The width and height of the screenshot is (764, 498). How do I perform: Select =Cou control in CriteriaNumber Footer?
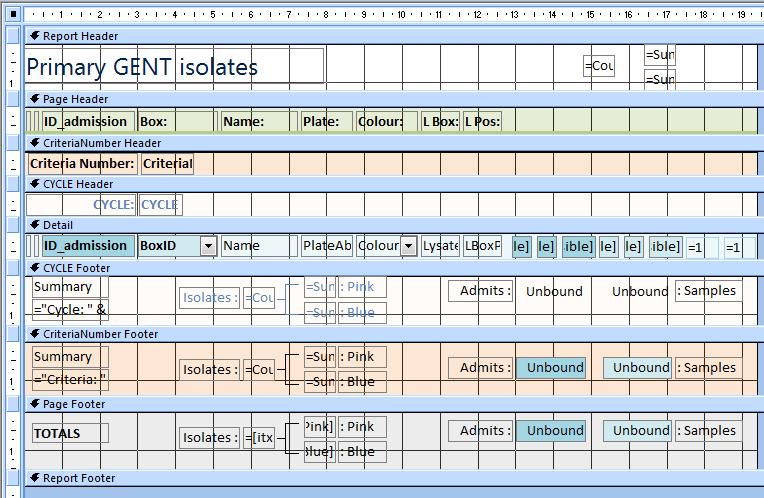pyautogui.click(x=259, y=370)
